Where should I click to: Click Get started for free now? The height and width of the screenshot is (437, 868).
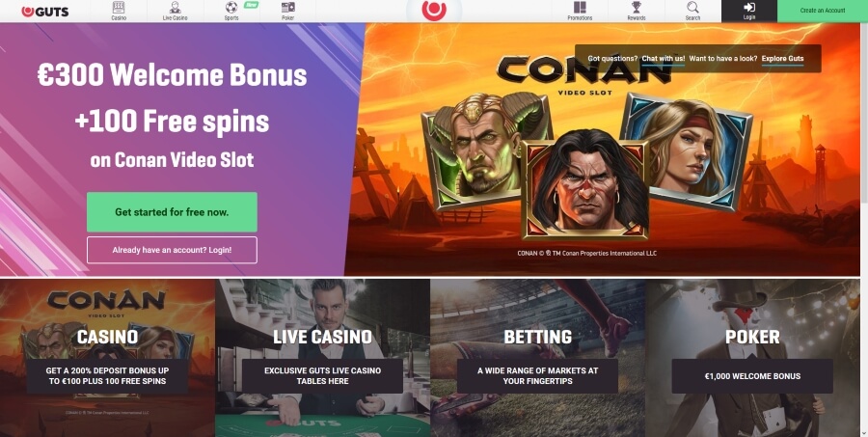(172, 212)
